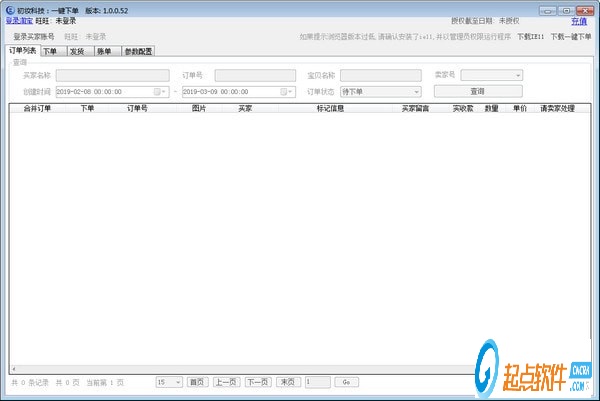Switch to the 下单 tab
Viewport: 600px width, 401px height.
(54, 51)
